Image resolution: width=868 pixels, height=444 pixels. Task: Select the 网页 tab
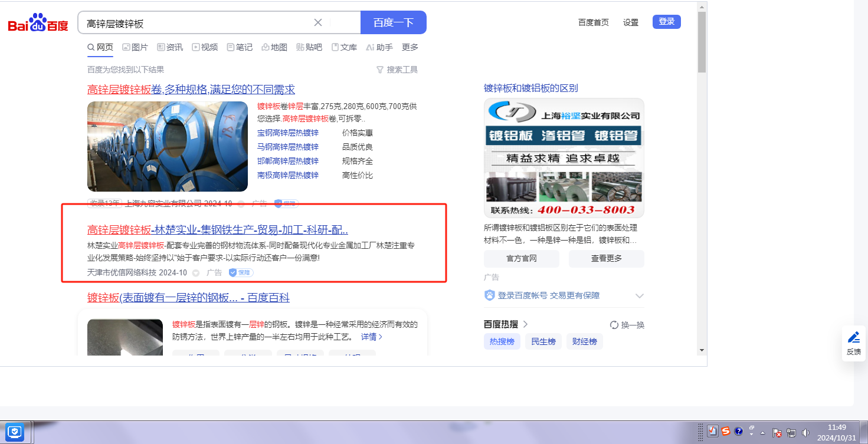tap(100, 47)
